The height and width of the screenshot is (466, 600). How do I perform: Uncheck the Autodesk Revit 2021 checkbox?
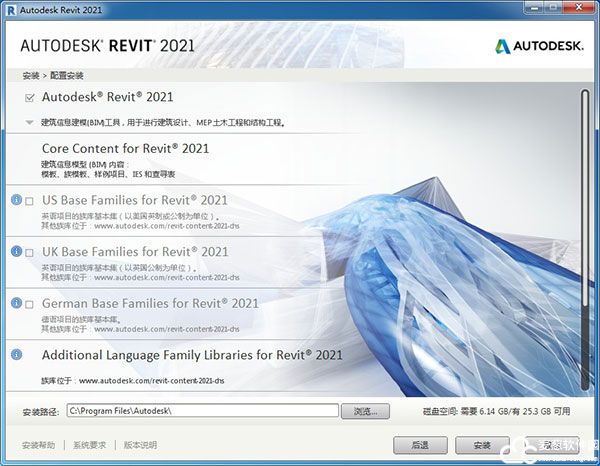coord(30,98)
